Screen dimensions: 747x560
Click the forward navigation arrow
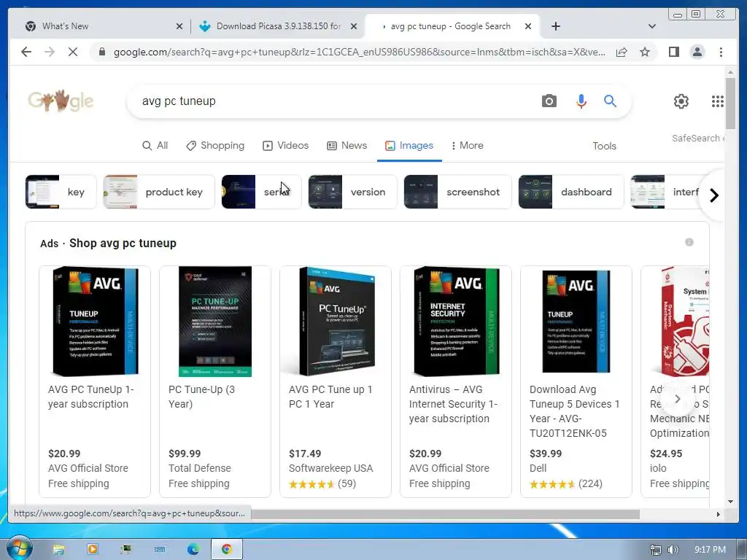(x=50, y=52)
